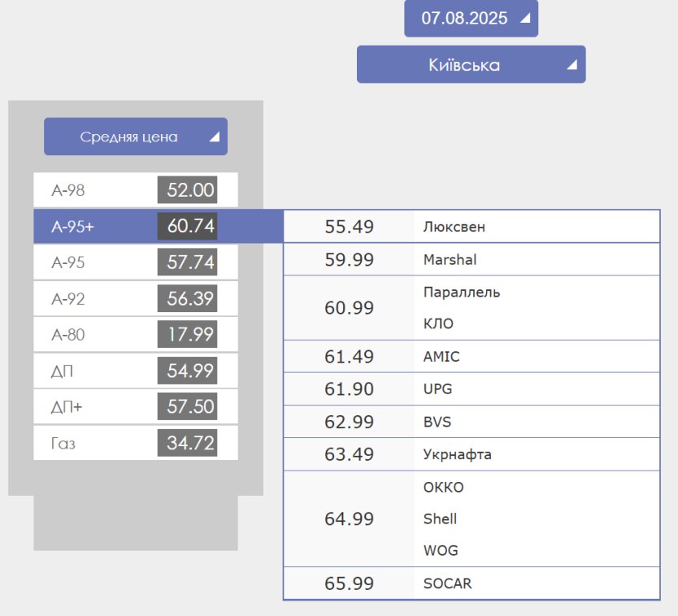Select the A-95+ fuel row

pyautogui.click(x=159, y=226)
